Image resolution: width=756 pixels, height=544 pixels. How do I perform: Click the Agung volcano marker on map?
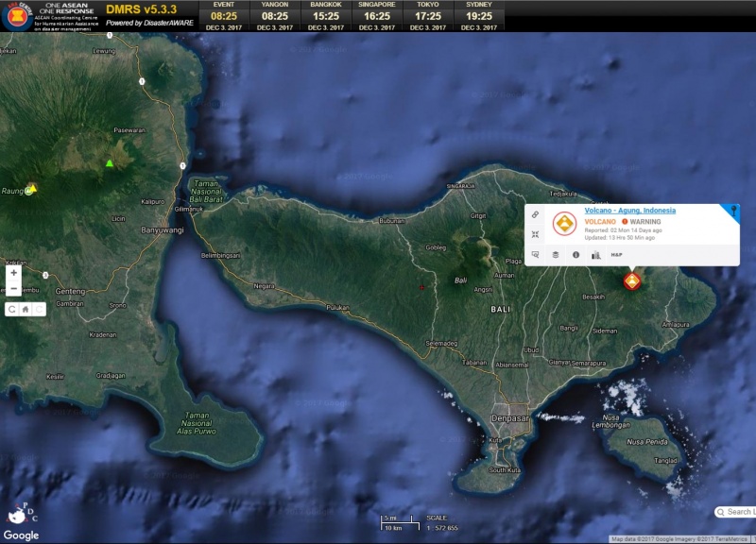pyautogui.click(x=632, y=280)
